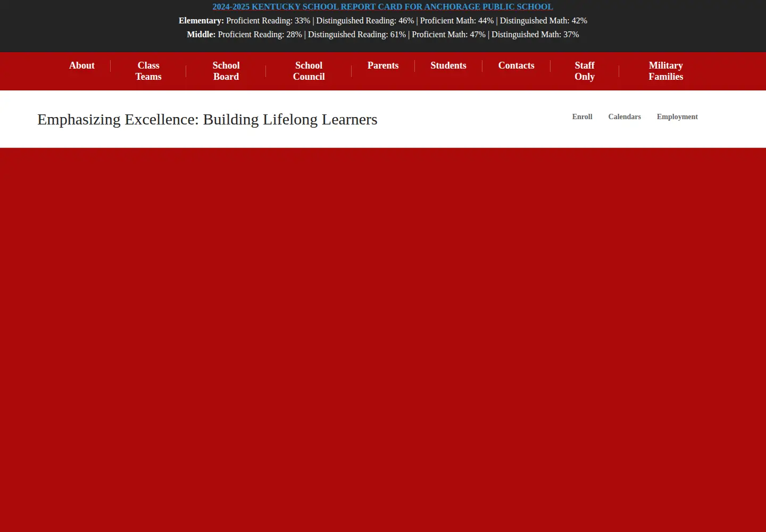Open the Class Teams menu item
Viewport: 766px width, 532px height.
click(x=148, y=71)
